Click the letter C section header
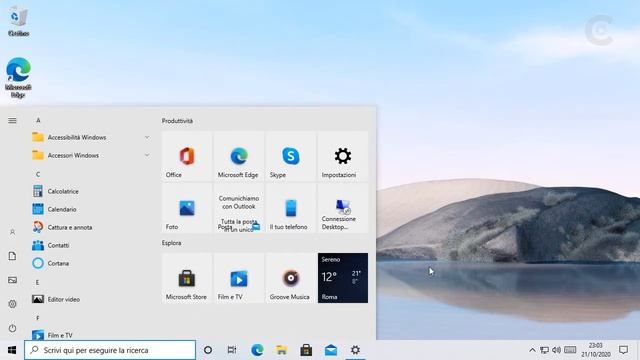The height and width of the screenshot is (360, 640). click(x=38, y=174)
